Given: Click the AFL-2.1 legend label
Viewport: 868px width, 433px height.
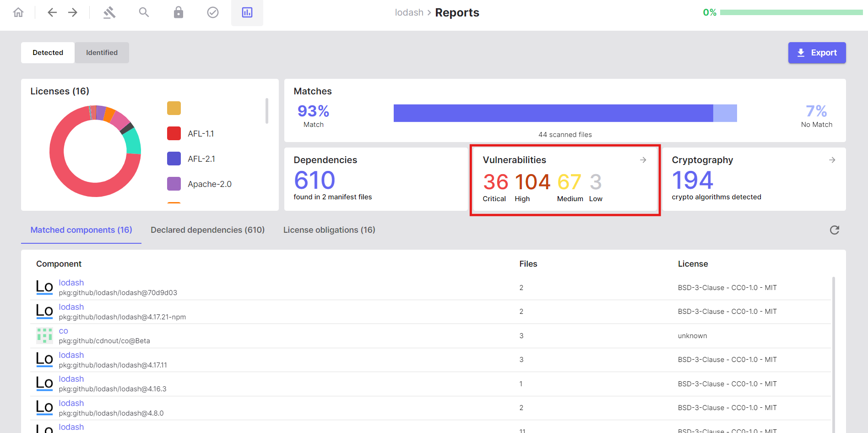Looking at the screenshot, I should tap(201, 159).
